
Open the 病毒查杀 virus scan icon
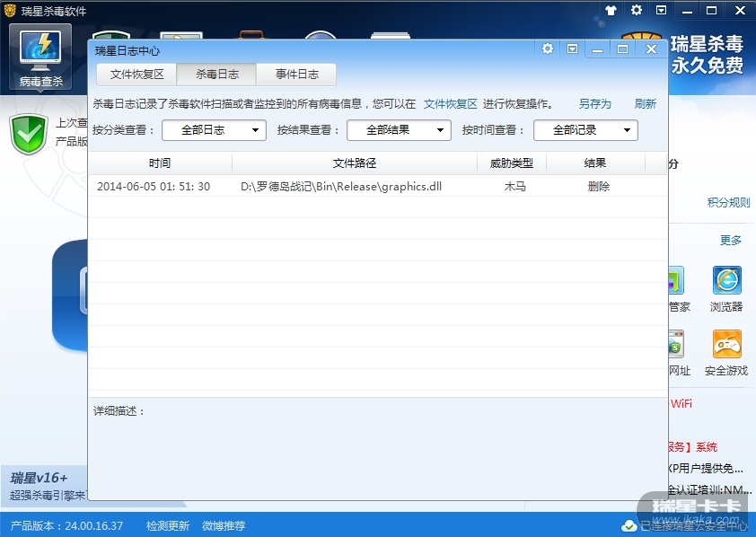coord(40,57)
